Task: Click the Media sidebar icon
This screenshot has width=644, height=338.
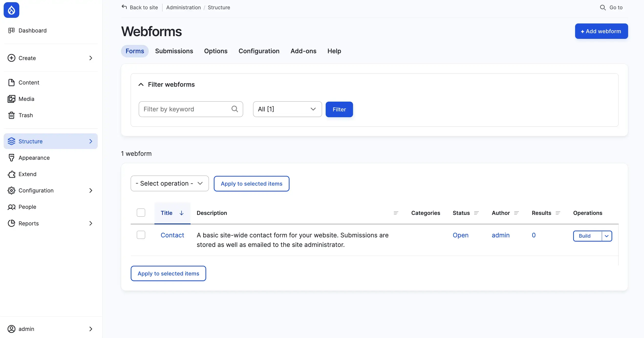Action: coord(11,99)
